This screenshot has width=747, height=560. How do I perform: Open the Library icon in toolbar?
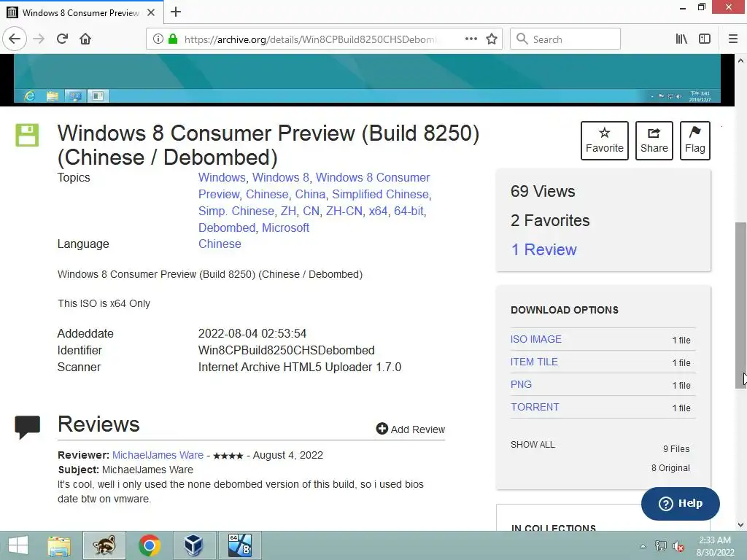(681, 39)
